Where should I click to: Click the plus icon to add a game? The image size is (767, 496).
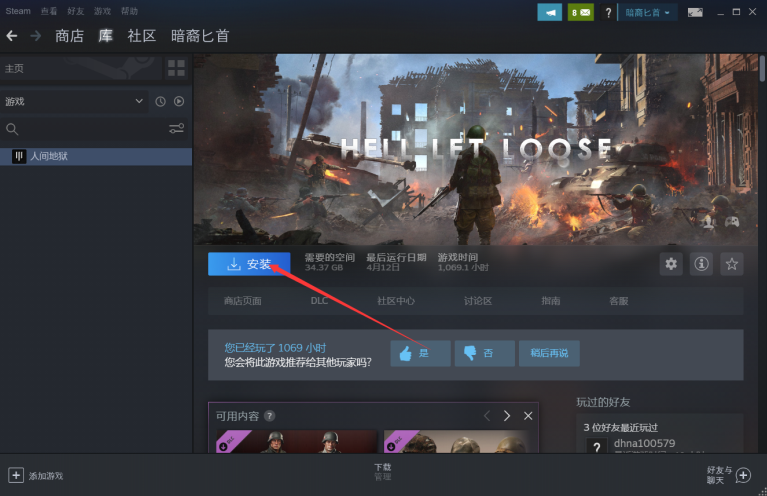coord(16,475)
